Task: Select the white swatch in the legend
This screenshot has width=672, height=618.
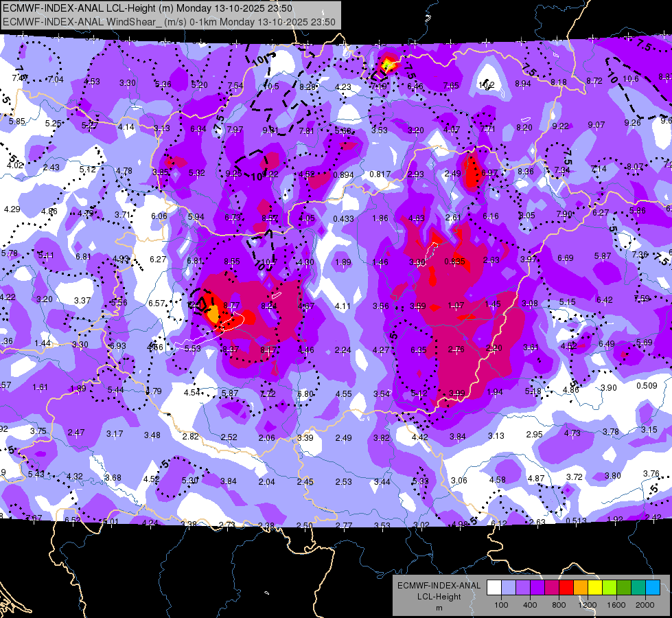Action: click(494, 587)
